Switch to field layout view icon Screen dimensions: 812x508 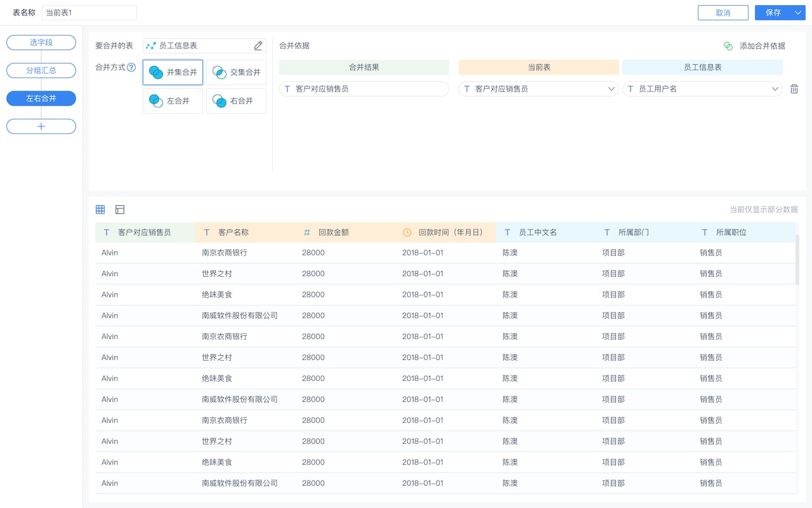120,210
